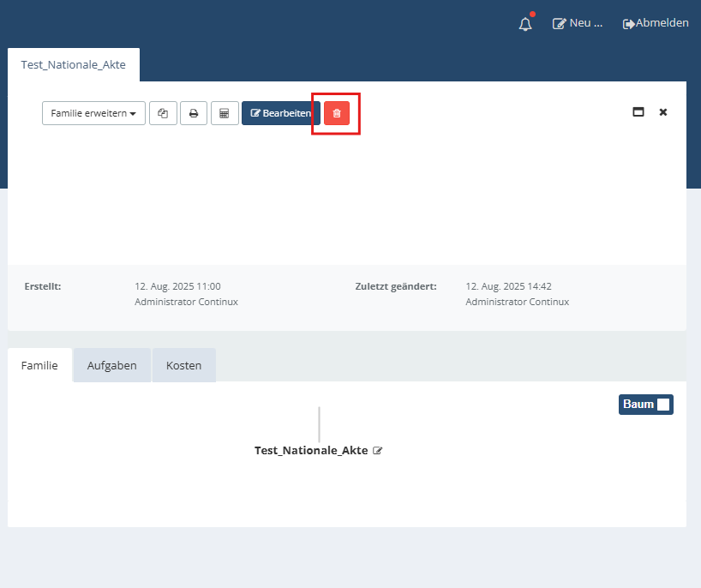
Task: Click the Bearbeiten edit button
Action: [x=281, y=113]
